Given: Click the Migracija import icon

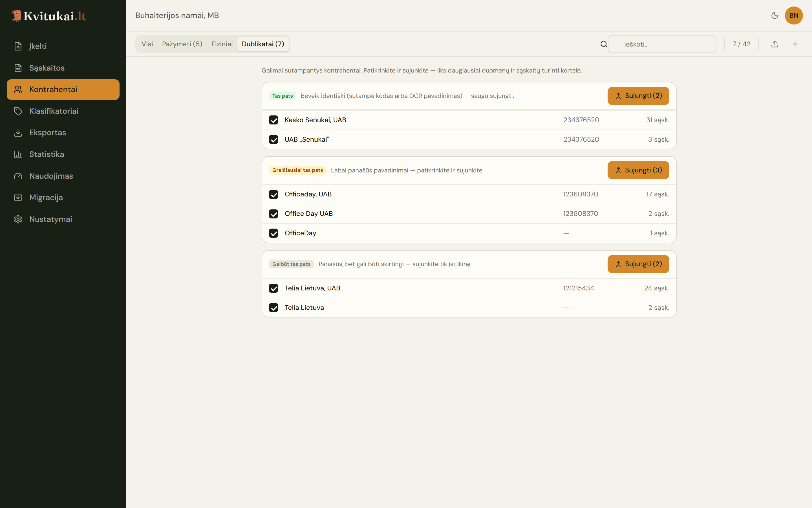Looking at the screenshot, I should click(18, 198).
